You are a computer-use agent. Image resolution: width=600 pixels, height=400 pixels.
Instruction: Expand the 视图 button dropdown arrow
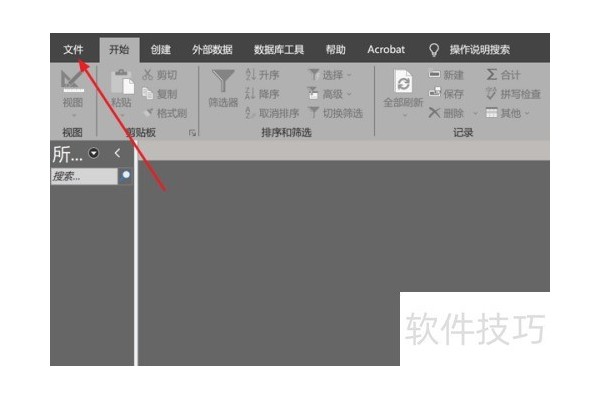tap(74, 115)
